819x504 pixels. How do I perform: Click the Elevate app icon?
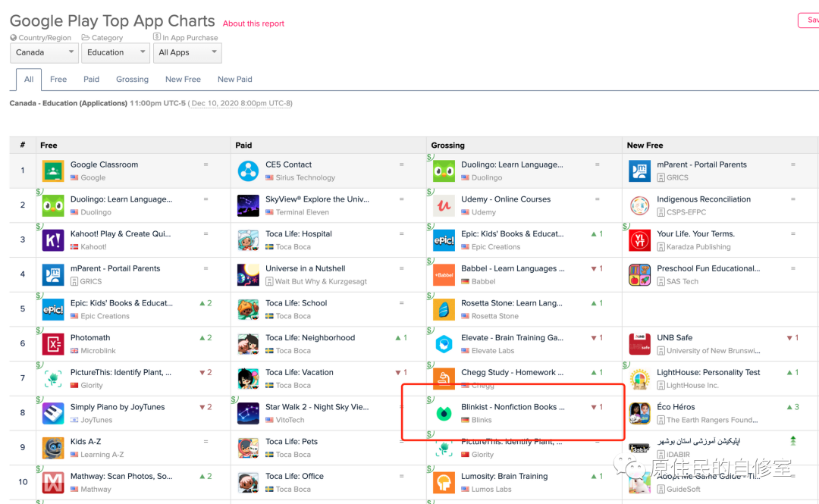point(444,344)
